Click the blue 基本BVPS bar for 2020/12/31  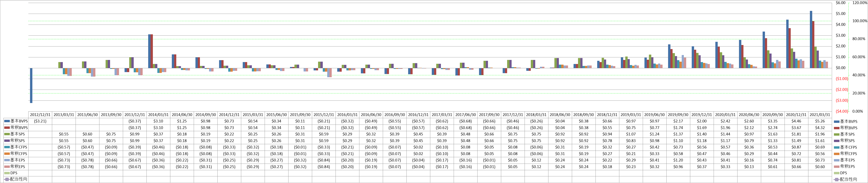tap(788, 44)
